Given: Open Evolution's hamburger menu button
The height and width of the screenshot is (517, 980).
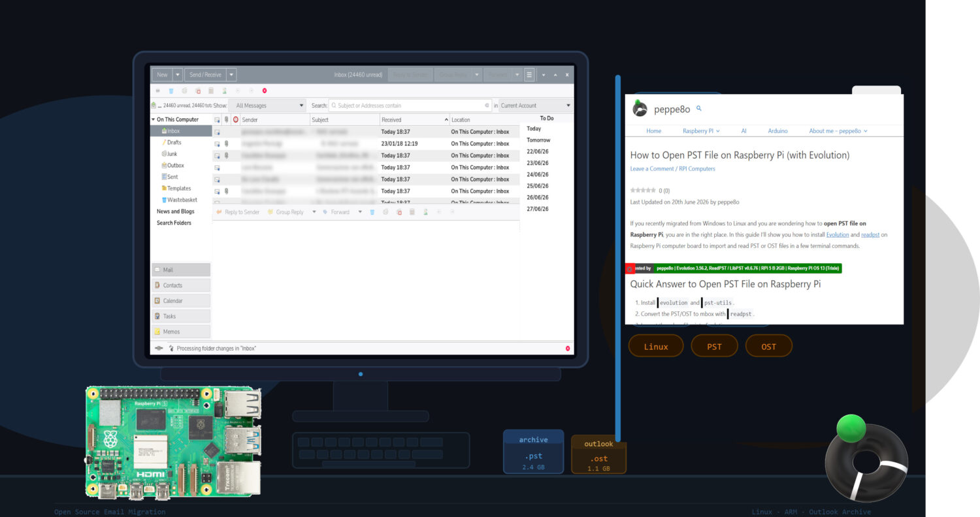Looking at the screenshot, I should (529, 75).
